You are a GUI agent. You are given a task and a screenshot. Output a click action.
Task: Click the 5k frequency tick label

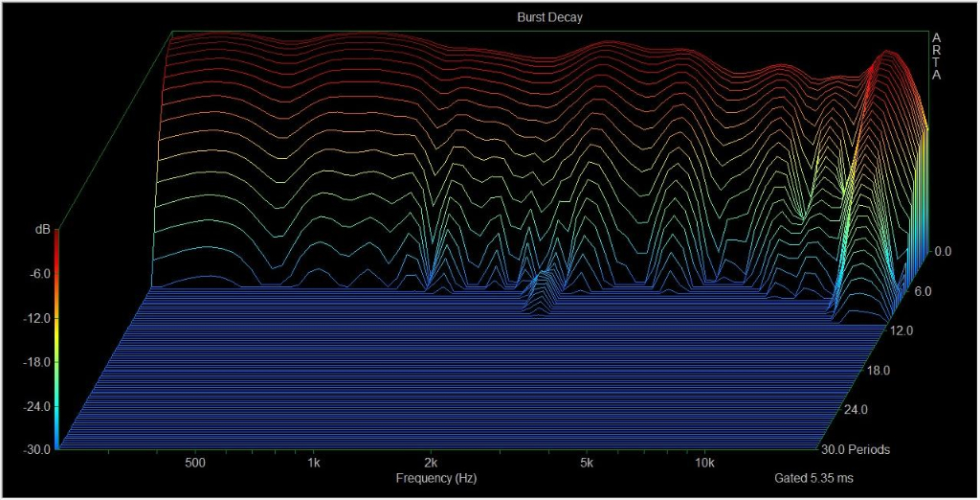click(587, 464)
